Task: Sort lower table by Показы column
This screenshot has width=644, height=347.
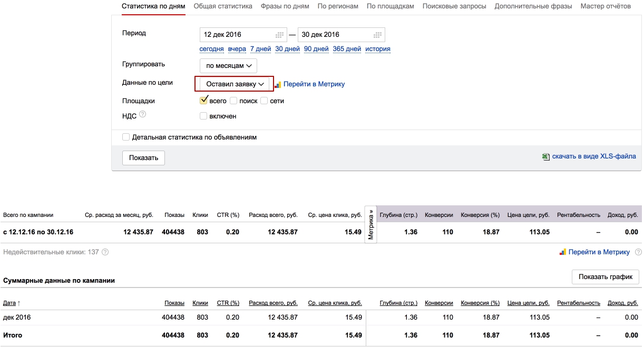Action: point(174,303)
